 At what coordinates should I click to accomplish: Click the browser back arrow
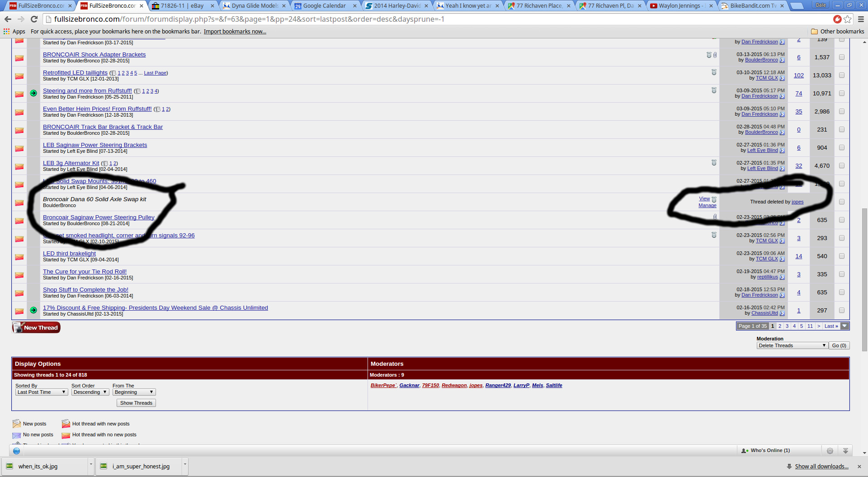(x=8, y=19)
